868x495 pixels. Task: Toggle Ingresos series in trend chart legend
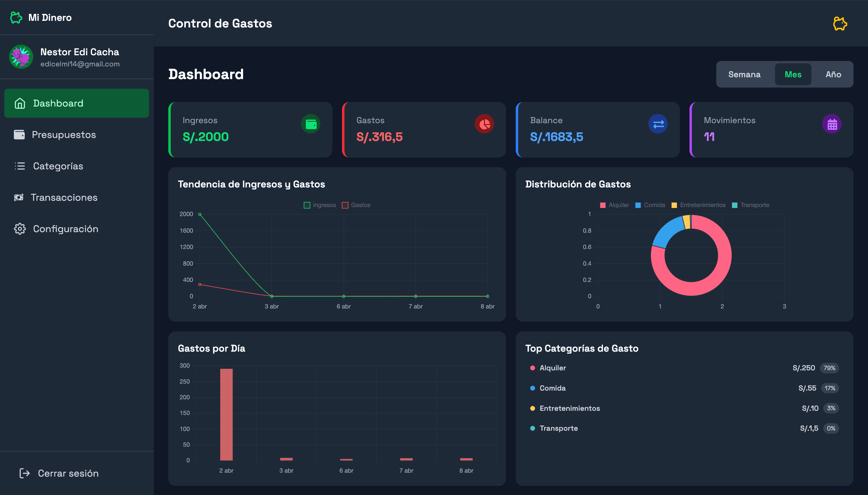pos(320,205)
